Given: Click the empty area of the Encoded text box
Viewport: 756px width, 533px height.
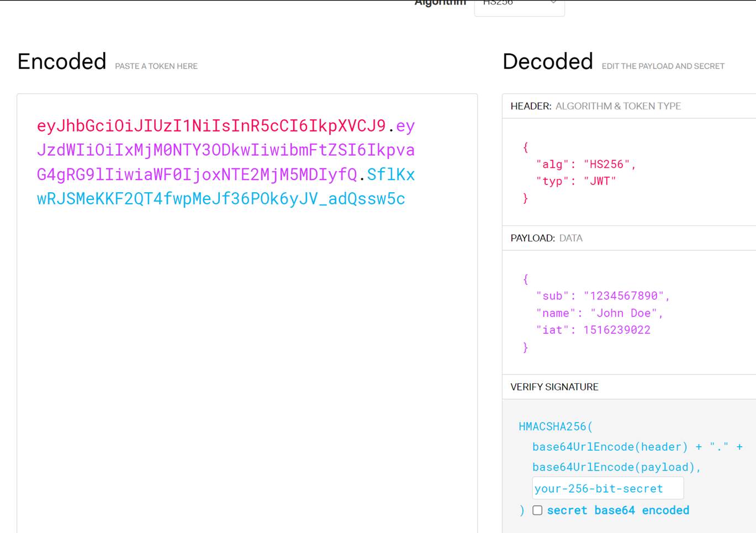Looking at the screenshot, I should [x=247, y=359].
